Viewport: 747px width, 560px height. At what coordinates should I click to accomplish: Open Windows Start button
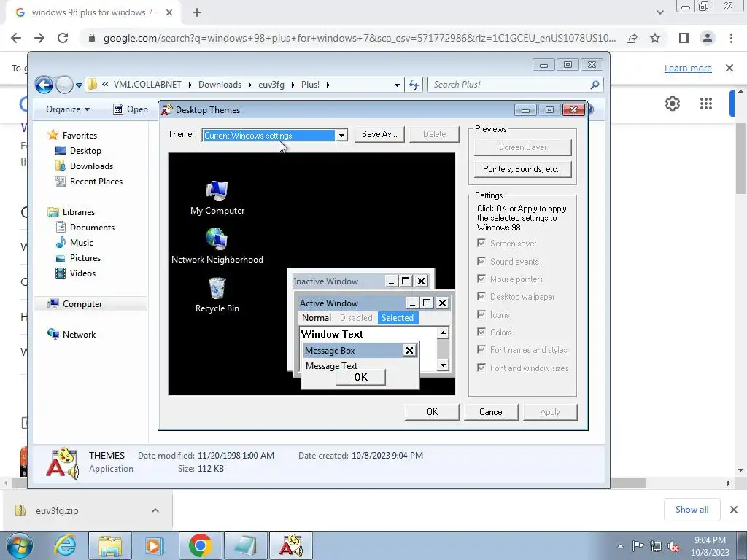[x=20, y=545]
